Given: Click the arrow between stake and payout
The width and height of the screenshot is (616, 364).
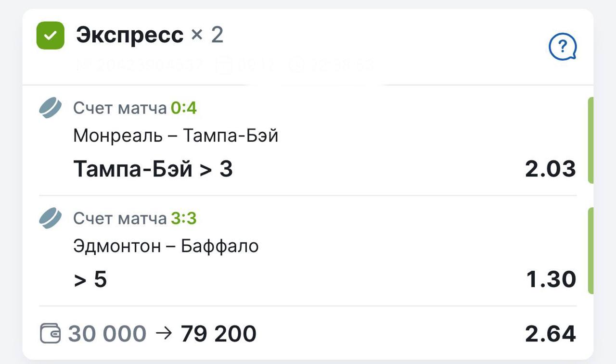Looking at the screenshot, I should 164,334.
